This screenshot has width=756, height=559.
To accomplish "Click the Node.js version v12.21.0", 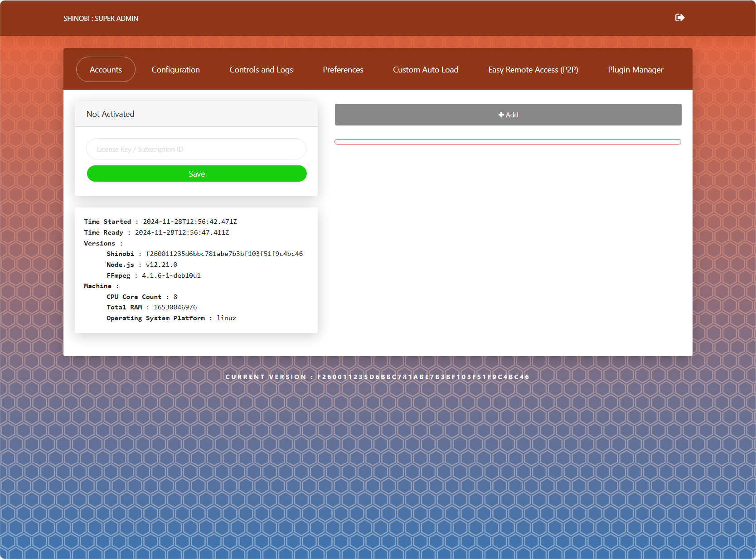I will pyautogui.click(x=161, y=265).
